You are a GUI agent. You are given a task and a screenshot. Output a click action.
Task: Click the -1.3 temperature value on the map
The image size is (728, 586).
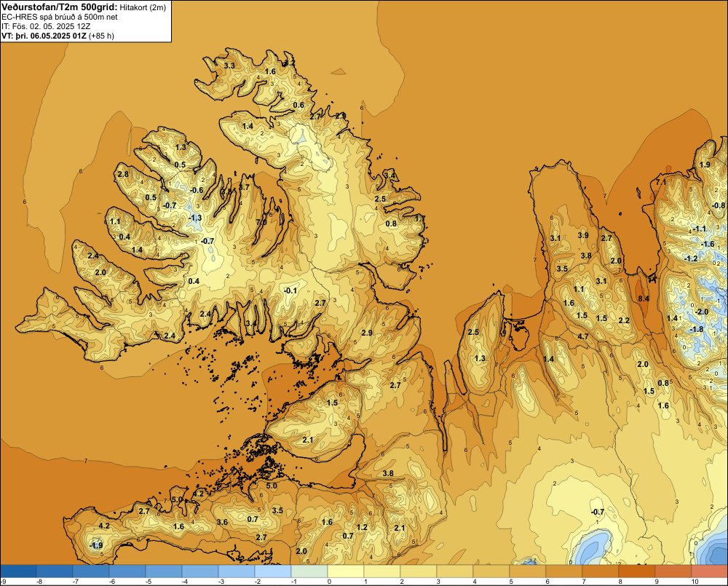[195, 218]
